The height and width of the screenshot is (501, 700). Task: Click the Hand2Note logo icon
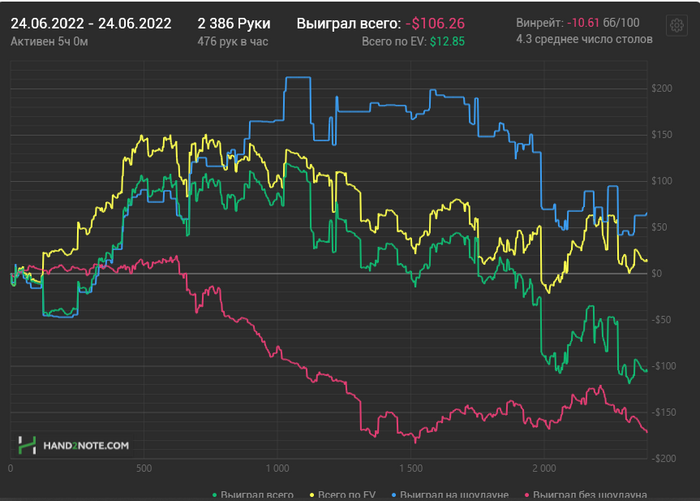[x=28, y=445]
